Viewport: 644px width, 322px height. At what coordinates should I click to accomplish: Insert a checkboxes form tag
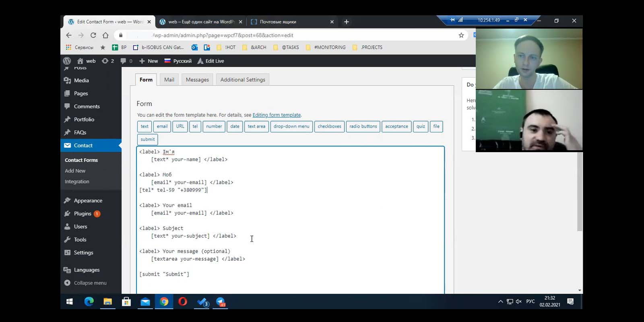329,126
